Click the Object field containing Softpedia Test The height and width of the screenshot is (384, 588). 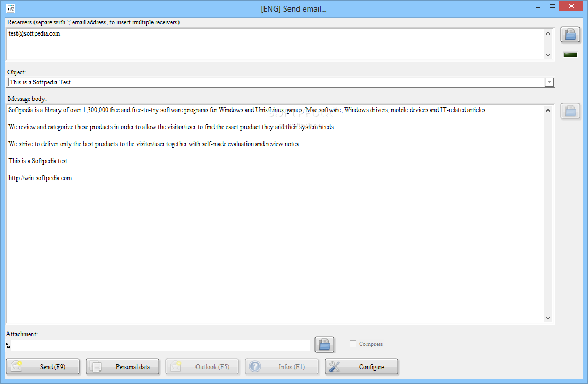coord(276,82)
